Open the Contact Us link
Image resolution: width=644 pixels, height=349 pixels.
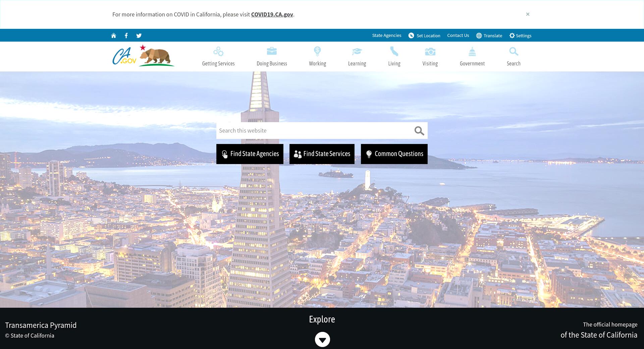(458, 35)
